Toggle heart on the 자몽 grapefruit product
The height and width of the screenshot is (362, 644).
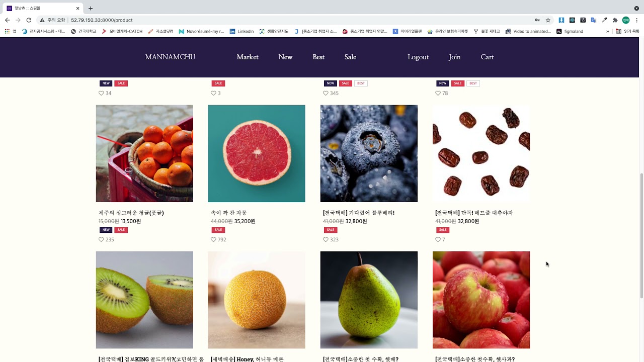[213, 240]
